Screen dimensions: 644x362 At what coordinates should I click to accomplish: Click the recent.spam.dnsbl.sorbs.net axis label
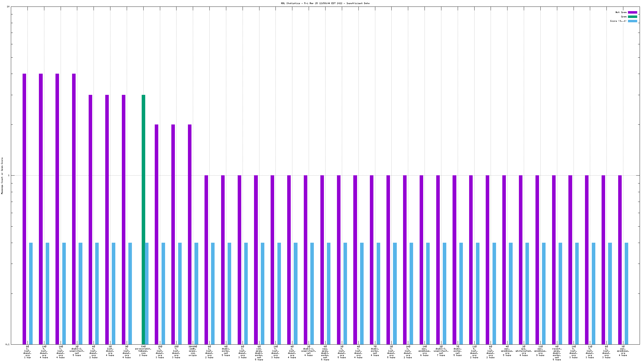(x=557, y=353)
